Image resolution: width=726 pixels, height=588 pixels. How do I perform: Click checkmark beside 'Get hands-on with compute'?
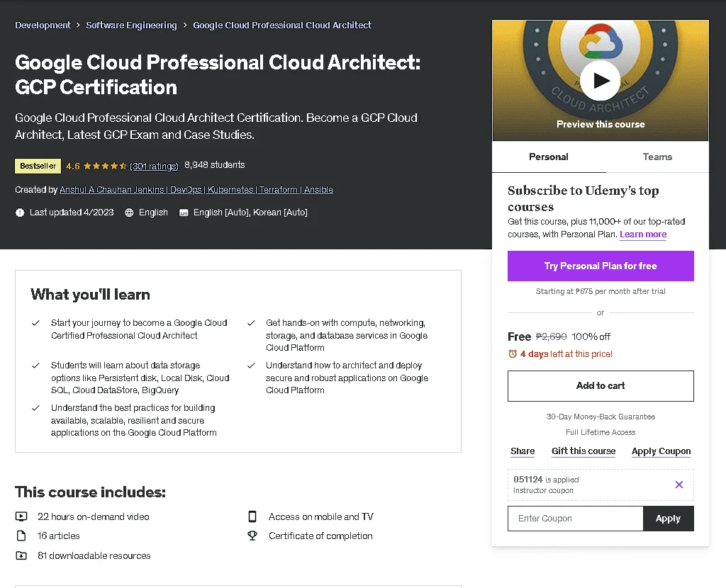251,323
